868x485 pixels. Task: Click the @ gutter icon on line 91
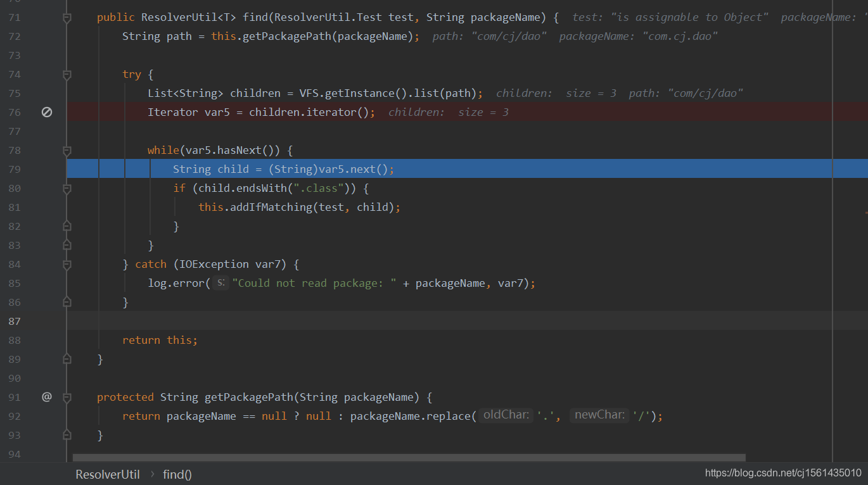[x=47, y=397]
